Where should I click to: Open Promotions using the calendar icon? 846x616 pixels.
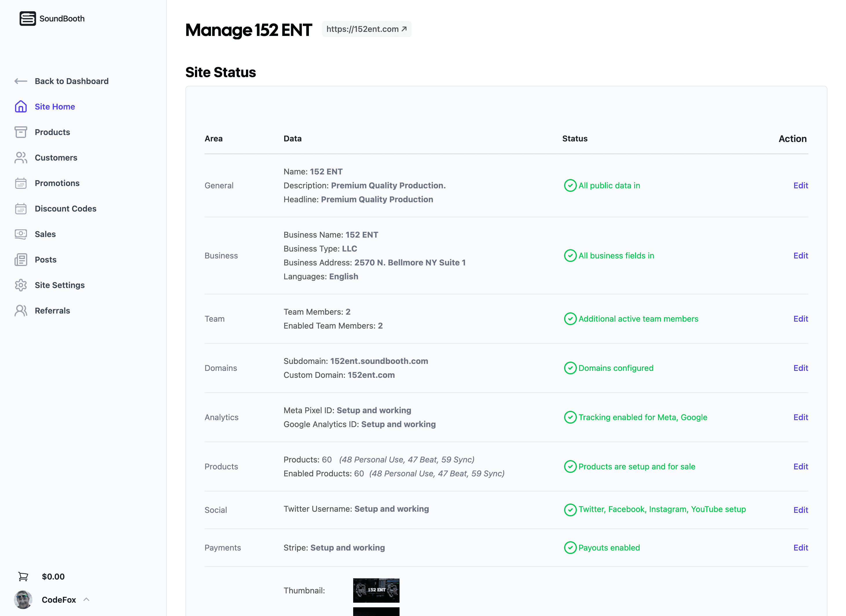[21, 183]
